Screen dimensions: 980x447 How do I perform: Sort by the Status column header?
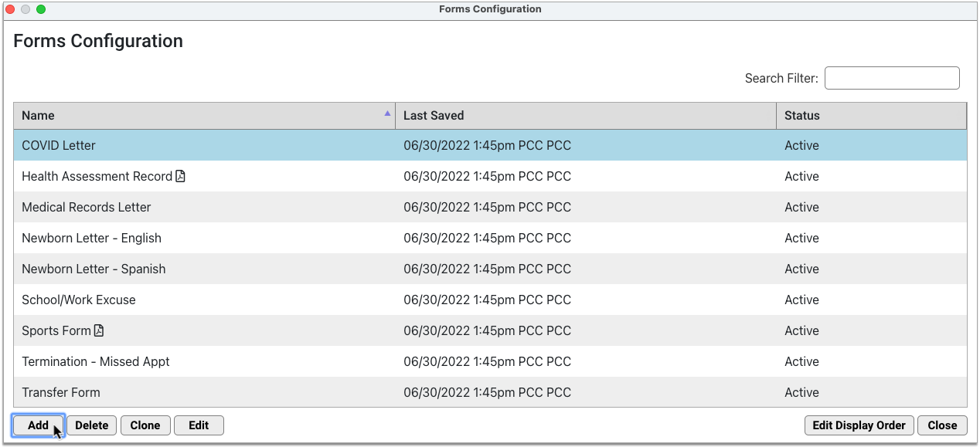[x=872, y=115]
